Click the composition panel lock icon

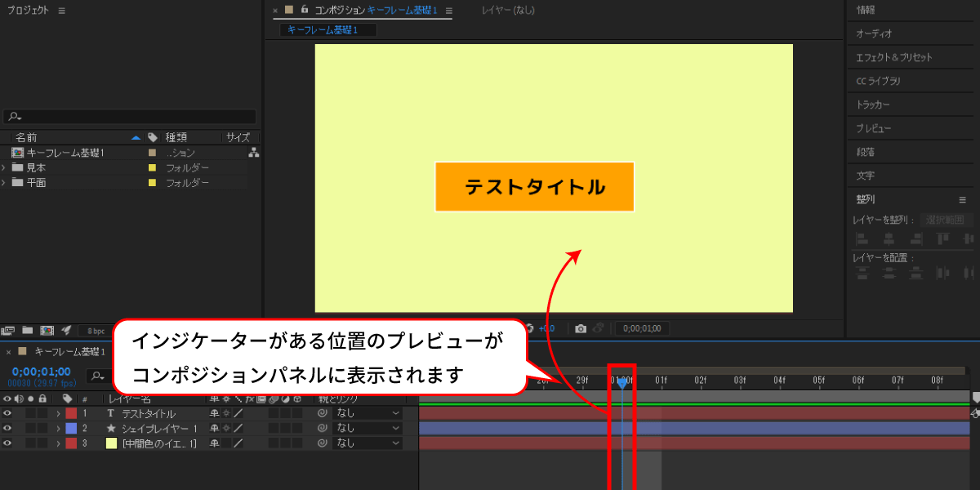[x=304, y=10]
